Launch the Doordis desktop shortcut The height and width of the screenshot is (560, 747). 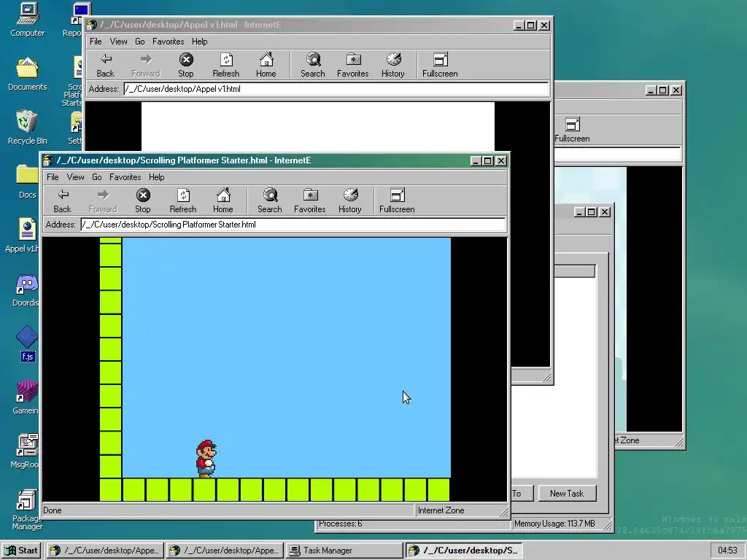26,289
